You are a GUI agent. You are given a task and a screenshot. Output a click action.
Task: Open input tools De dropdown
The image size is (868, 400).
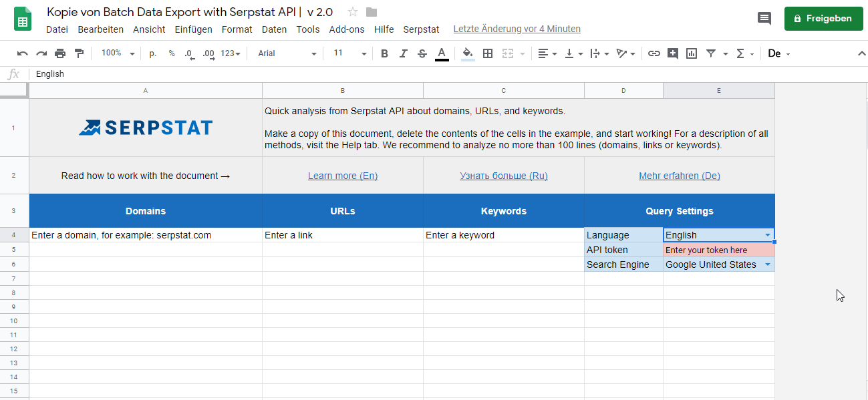point(779,53)
